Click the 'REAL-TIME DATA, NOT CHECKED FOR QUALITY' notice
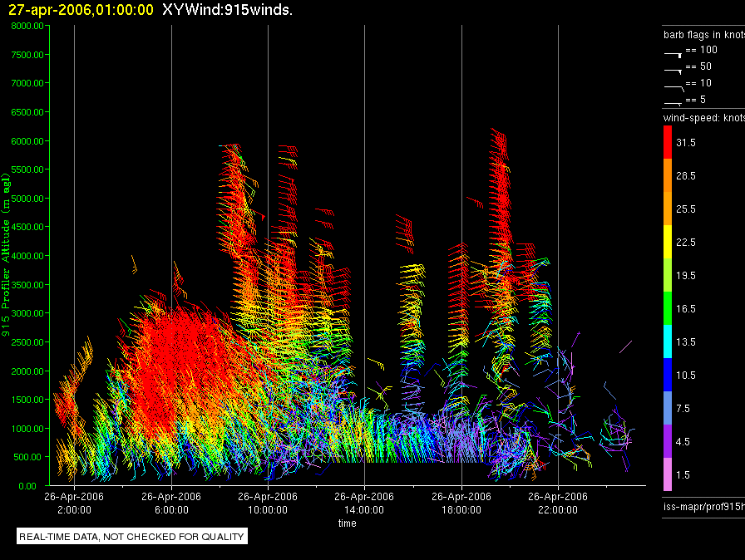The height and width of the screenshot is (560, 745). click(131, 537)
